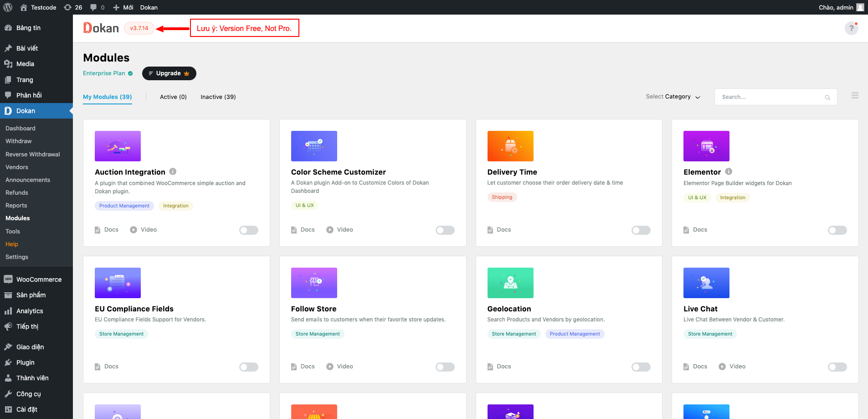Screen dimensions: 868x419
Task: Click the Testcode site name link
Action: click(38, 7)
